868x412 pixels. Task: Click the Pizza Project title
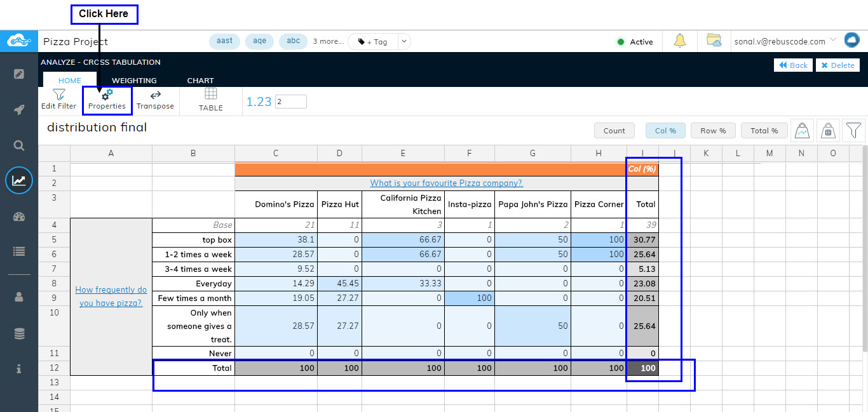point(76,42)
